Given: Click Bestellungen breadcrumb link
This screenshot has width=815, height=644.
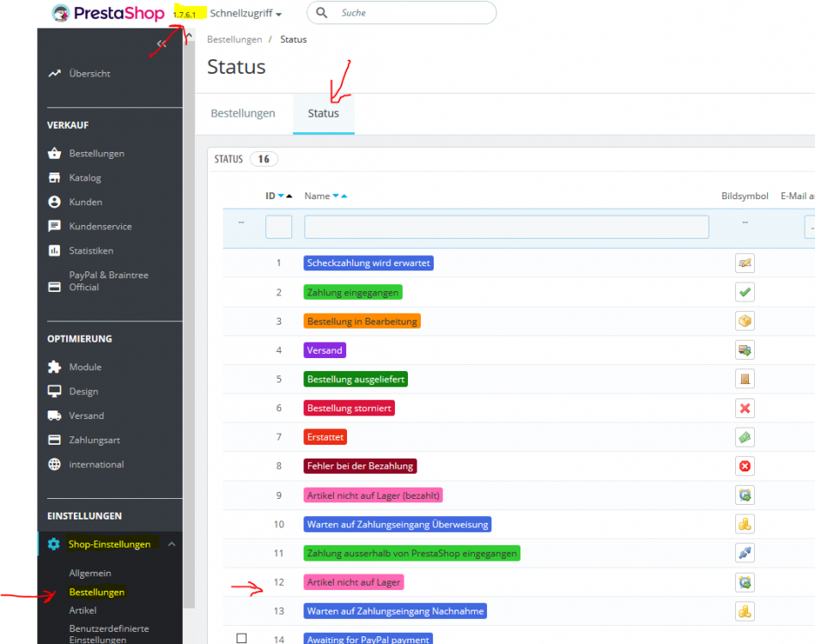Looking at the screenshot, I should (x=234, y=39).
